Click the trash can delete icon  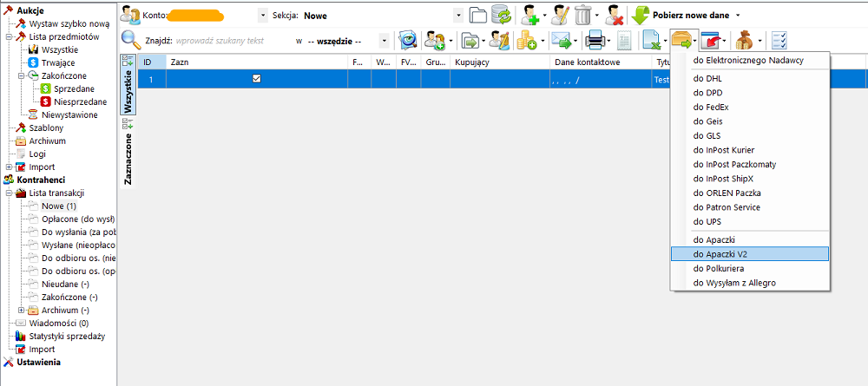click(582, 15)
